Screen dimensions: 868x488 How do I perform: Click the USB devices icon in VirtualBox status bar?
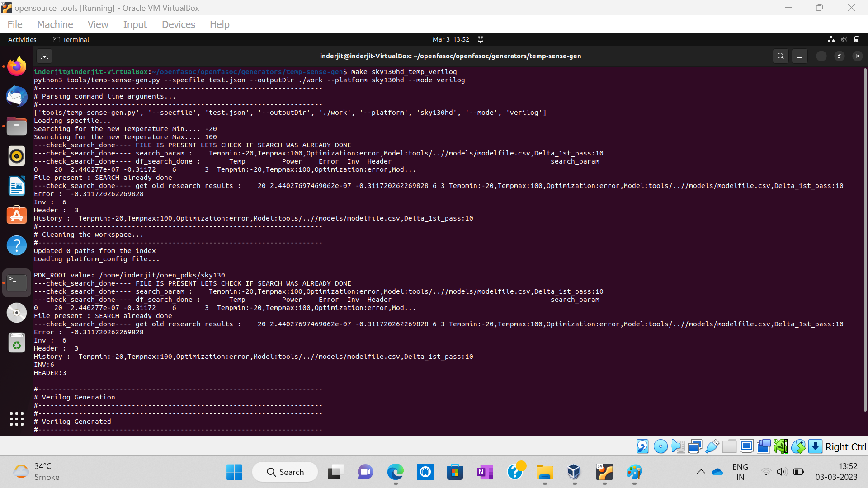point(712,446)
